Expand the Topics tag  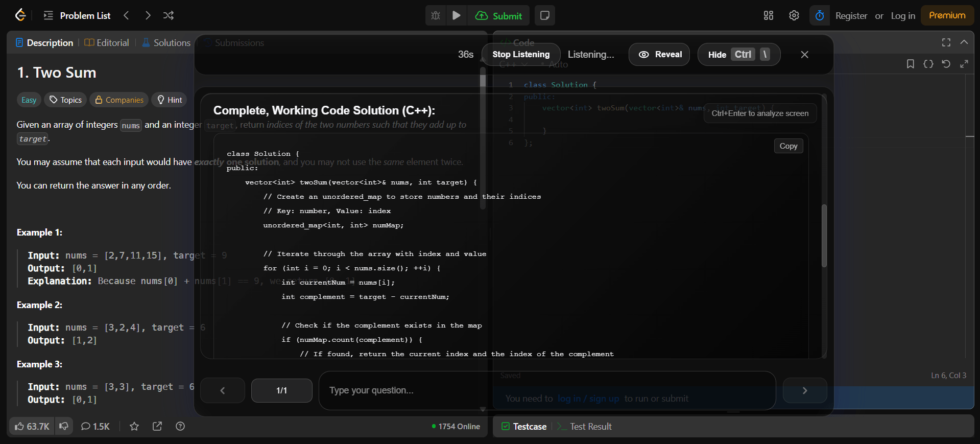66,100
